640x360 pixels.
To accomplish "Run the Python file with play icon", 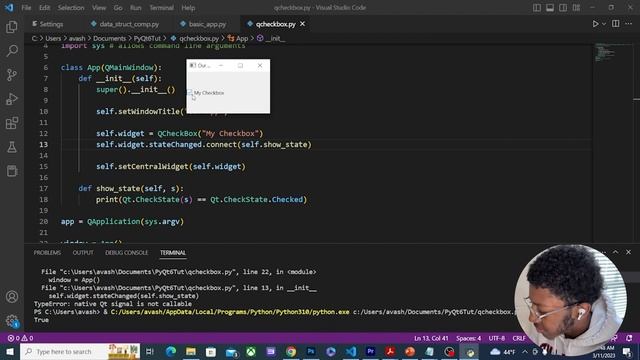I will [595, 24].
